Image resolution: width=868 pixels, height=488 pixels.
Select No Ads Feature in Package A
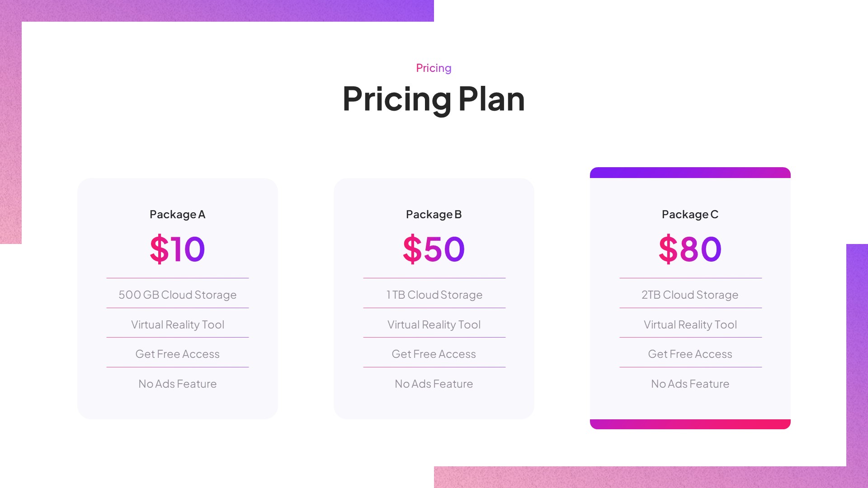tap(177, 384)
